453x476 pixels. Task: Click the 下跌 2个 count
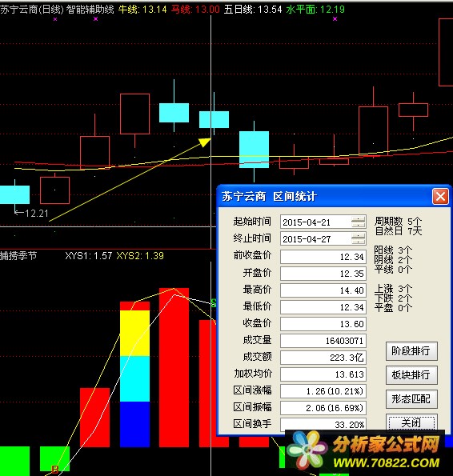(x=393, y=298)
